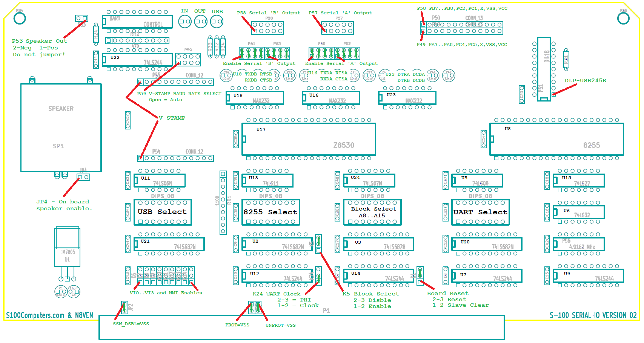
Task: Select the OUT audio jack pad
Action: (x=201, y=22)
